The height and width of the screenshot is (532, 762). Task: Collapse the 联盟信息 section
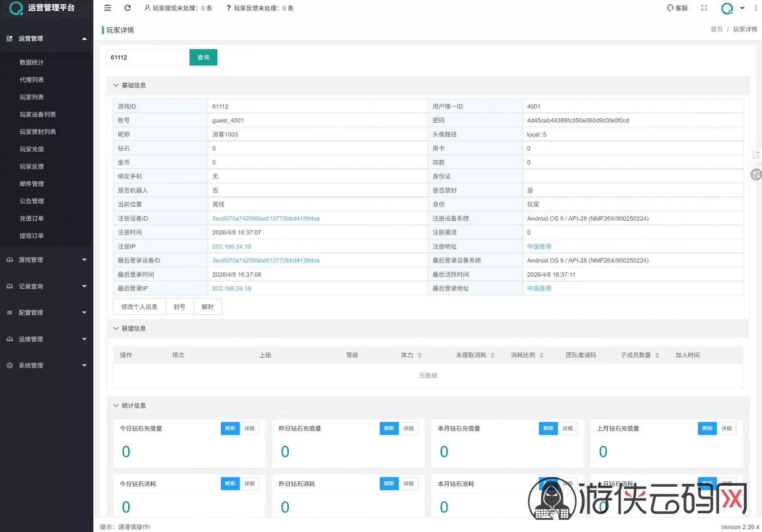(x=116, y=329)
